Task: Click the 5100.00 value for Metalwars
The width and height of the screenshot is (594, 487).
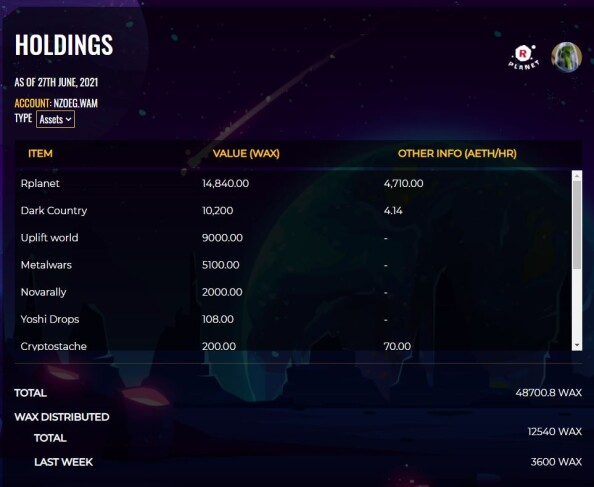Action: tap(220, 265)
